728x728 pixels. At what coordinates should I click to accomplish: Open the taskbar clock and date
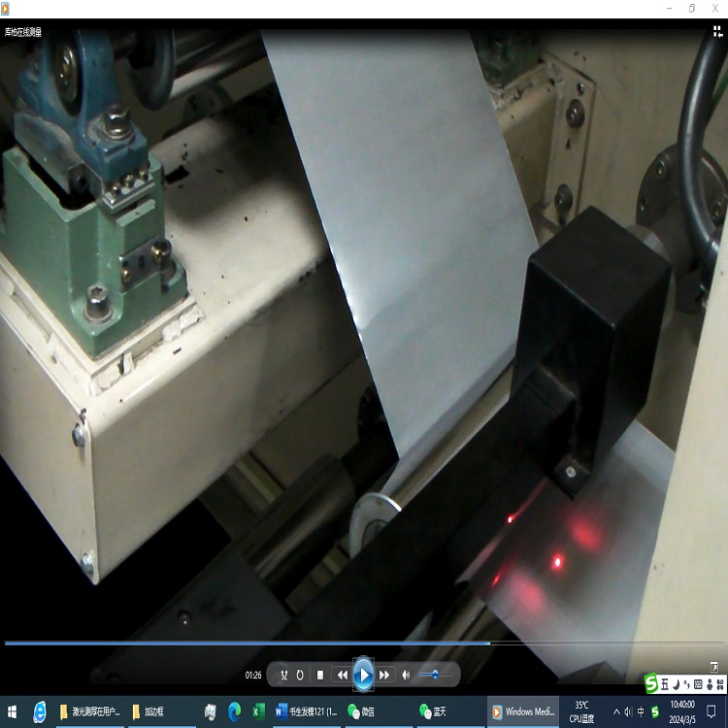click(681, 711)
